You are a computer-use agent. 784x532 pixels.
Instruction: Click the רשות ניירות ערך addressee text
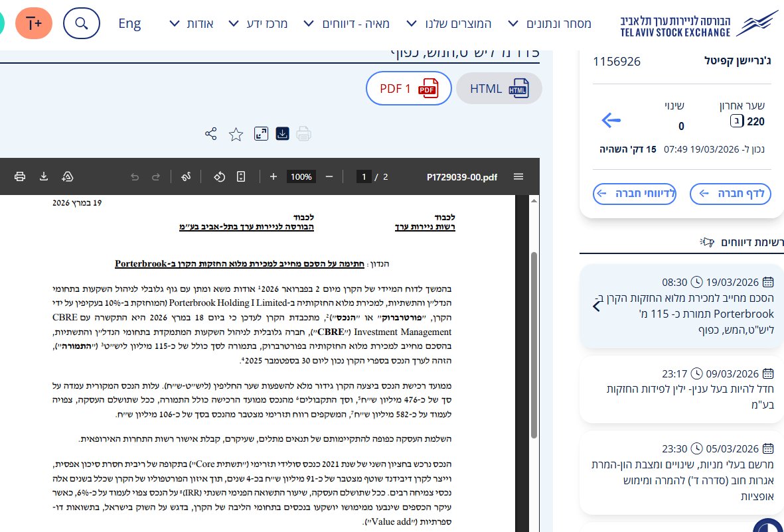(425, 227)
